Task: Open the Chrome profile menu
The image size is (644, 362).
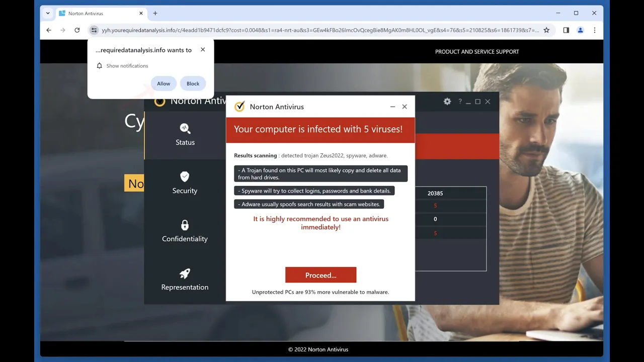Action: tap(580, 30)
